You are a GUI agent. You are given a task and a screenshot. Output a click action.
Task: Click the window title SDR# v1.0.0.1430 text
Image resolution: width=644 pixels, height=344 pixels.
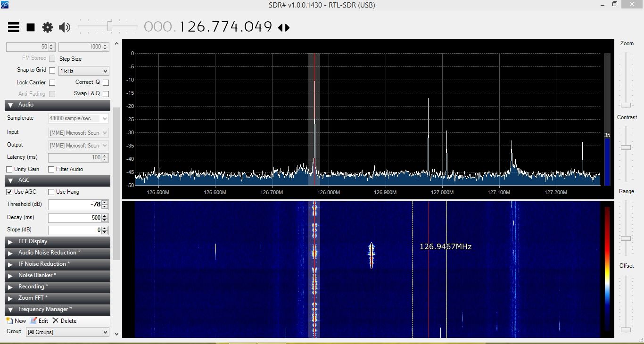tap(322, 5)
